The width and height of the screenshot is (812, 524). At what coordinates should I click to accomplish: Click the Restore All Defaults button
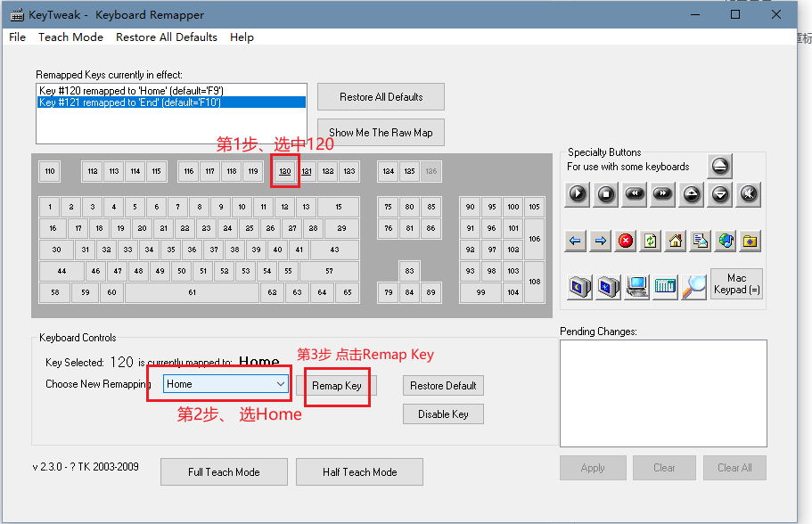point(381,97)
